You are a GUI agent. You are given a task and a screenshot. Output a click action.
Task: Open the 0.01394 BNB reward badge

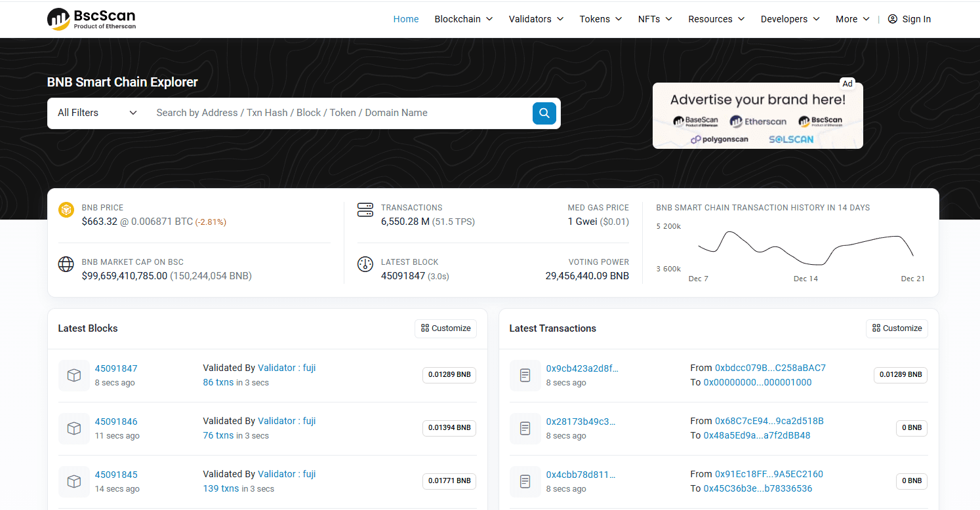pos(449,428)
